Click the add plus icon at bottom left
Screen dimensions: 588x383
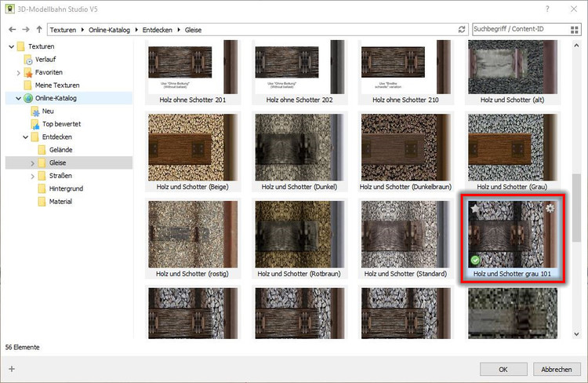(11, 368)
